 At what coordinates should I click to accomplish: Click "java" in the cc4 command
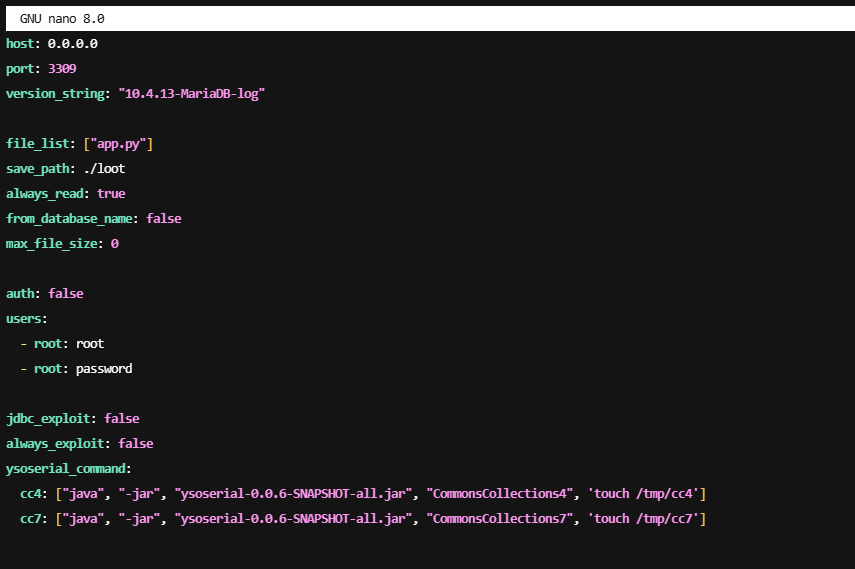pos(83,494)
